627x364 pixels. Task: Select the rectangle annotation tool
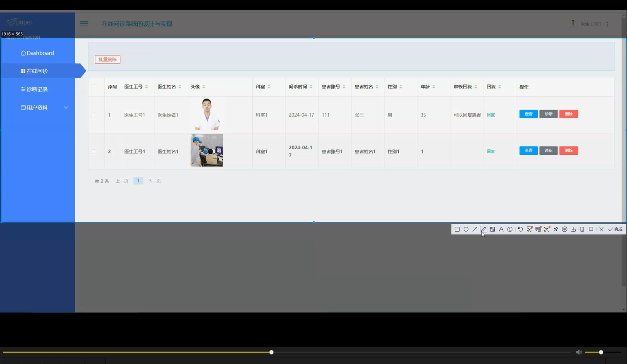457,229
